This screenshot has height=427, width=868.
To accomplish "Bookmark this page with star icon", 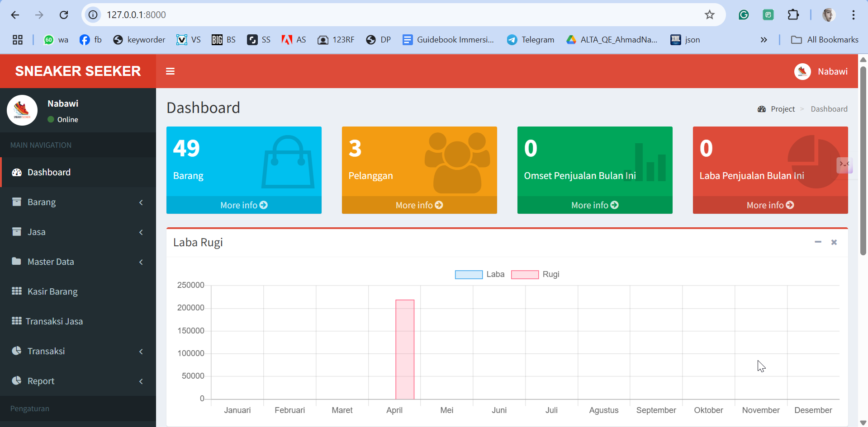I will pos(709,15).
